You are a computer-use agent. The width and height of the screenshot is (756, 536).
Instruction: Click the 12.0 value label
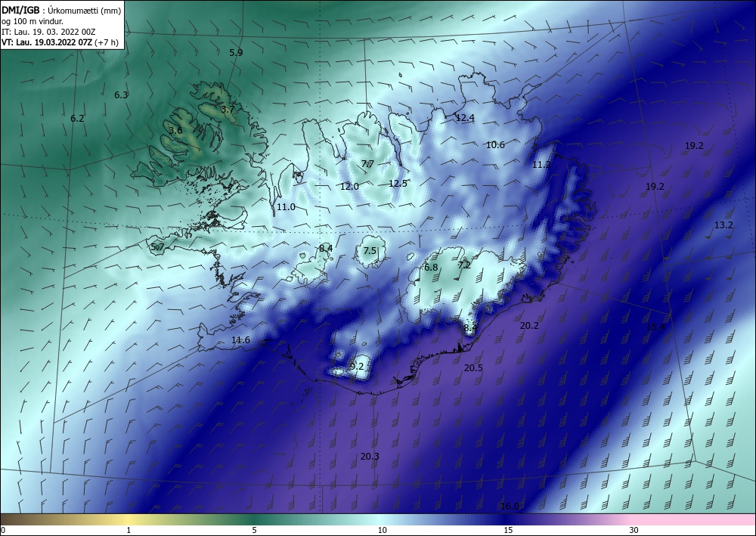tap(349, 187)
